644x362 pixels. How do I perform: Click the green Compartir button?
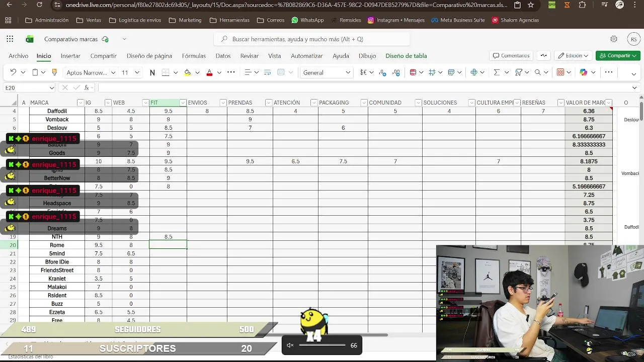618,56
